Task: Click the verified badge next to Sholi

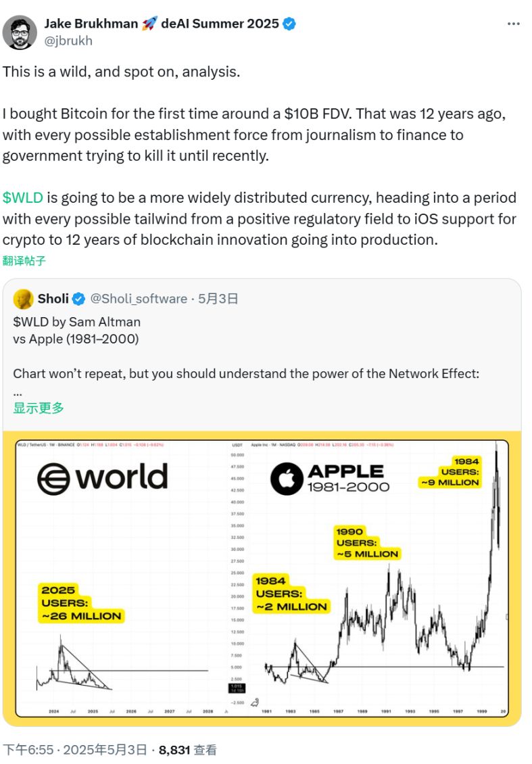Action: [79, 299]
